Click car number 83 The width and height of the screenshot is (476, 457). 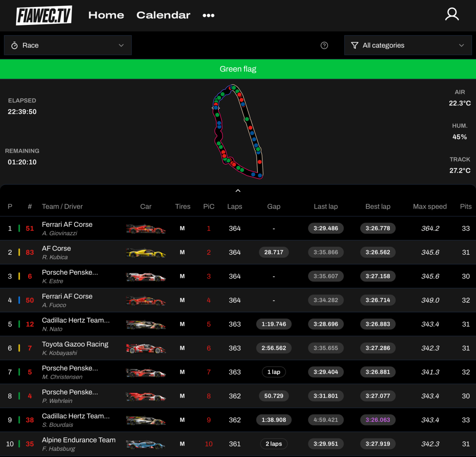click(30, 252)
